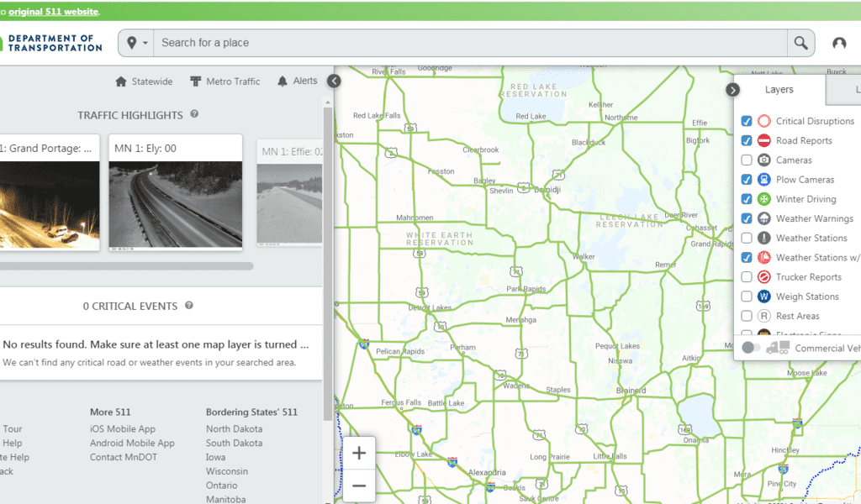This screenshot has height=504, width=861.
Task: Click the Traffic Highlights help question icon
Action: pyautogui.click(x=194, y=114)
